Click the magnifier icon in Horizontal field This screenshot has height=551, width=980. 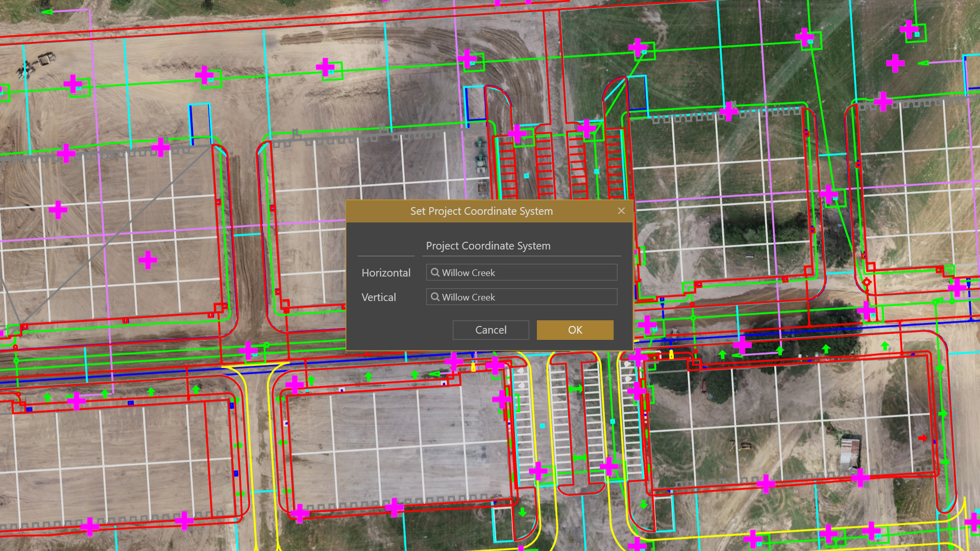pos(435,272)
